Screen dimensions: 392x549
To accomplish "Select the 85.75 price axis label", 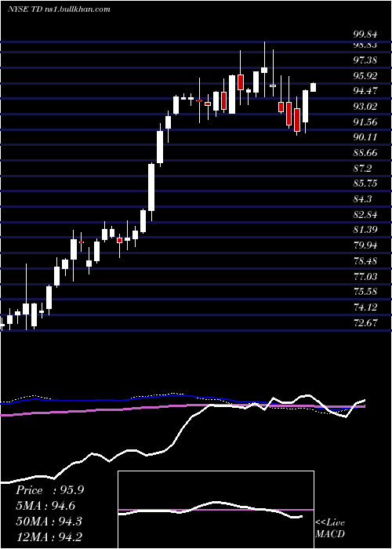I will (x=365, y=184).
